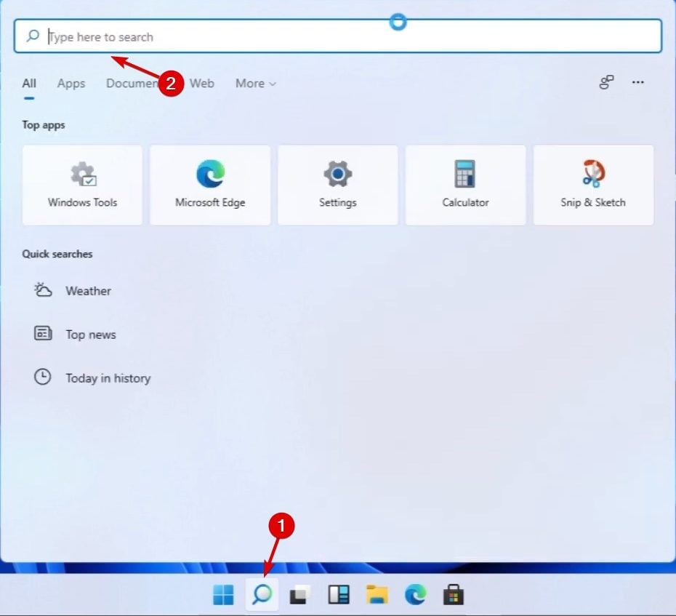
Task: Open Snip & Sketch from Top apps
Action: click(593, 184)
